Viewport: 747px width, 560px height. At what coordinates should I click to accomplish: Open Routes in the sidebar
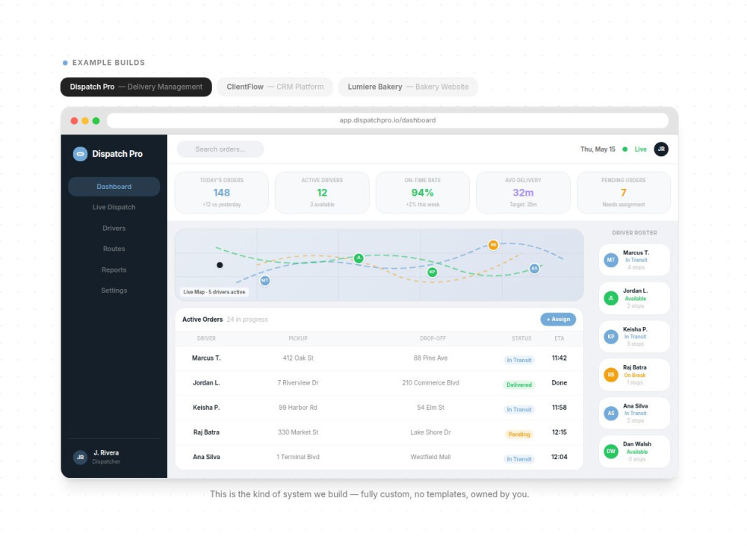pyautogui.click(x=114, y=249)
